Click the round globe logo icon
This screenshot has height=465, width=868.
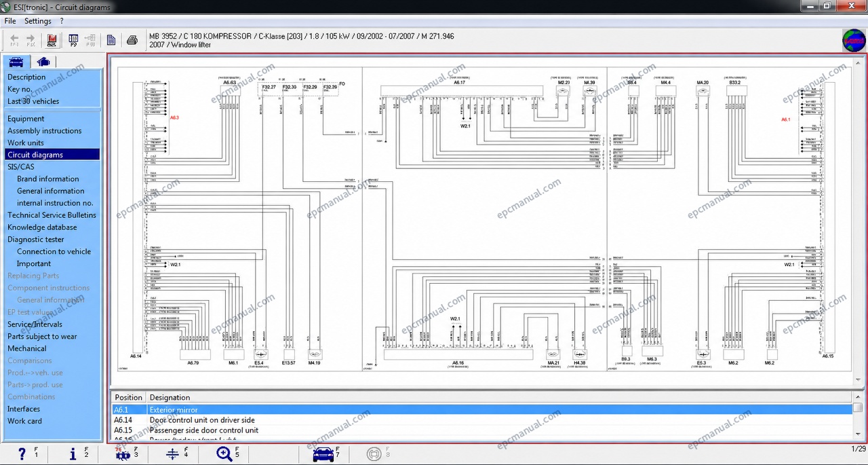pos(854,40)
